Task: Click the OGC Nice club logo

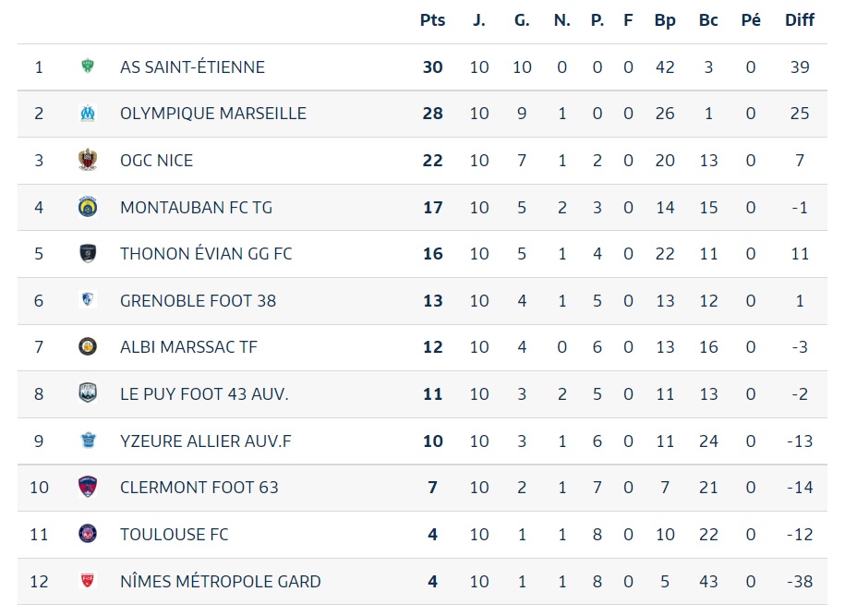Action: coord(88,160)
